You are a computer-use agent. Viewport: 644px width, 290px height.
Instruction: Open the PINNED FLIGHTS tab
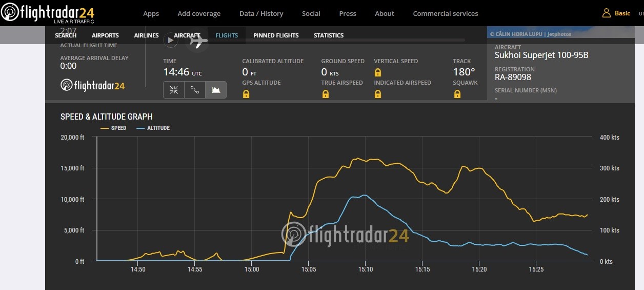(x=276, y=35)
